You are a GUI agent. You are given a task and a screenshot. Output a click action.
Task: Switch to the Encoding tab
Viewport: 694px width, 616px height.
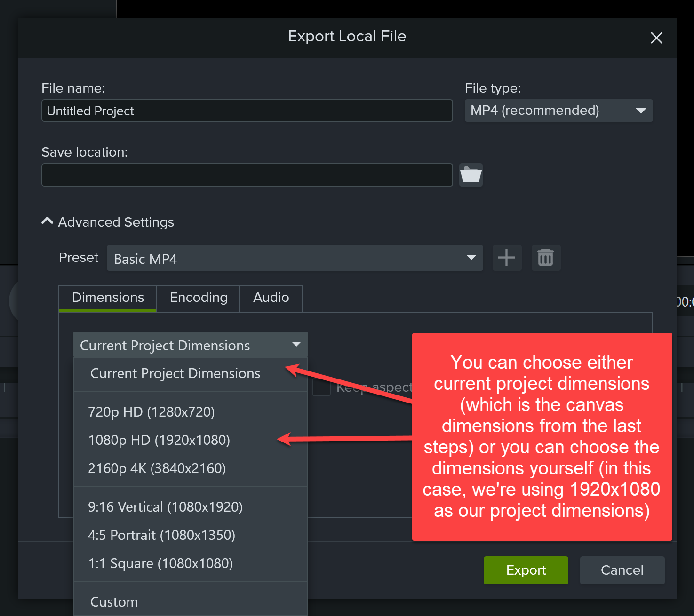198,298
